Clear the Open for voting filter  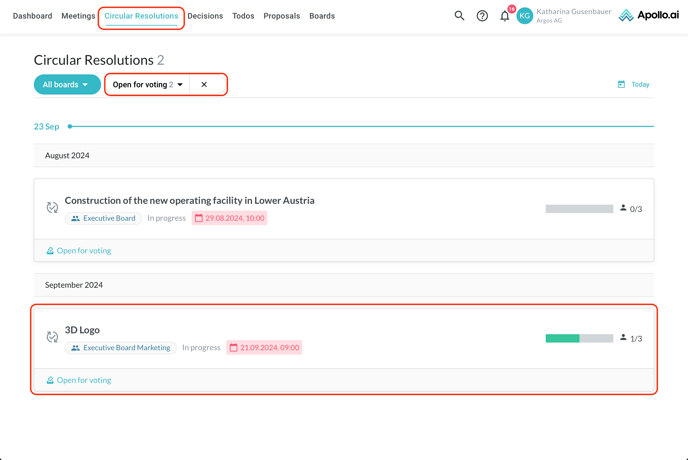[x=204, y=85]
